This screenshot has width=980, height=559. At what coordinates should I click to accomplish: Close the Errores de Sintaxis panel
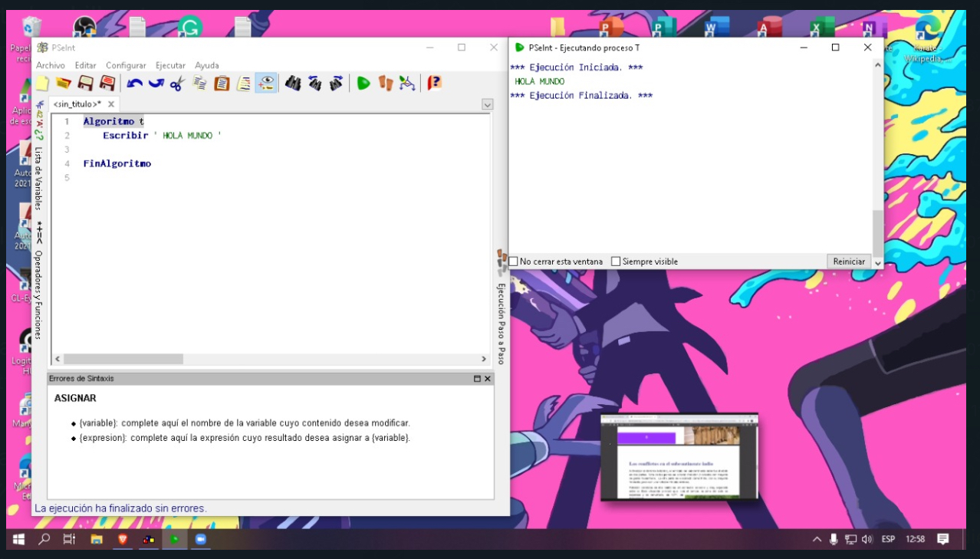pos(488,379)
